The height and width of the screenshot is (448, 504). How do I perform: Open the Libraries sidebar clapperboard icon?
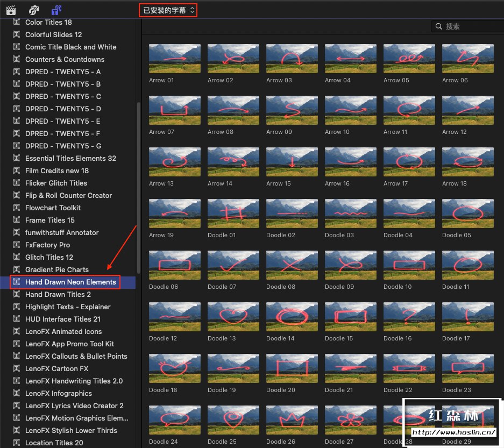coord(11,10)
